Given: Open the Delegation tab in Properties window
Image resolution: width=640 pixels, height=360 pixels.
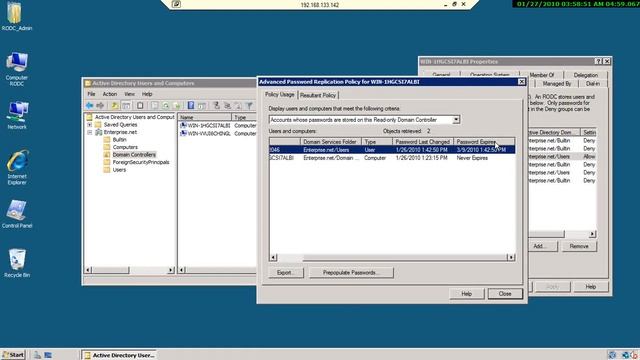Looking at the screenshot, I should click(x=585, y=75).
